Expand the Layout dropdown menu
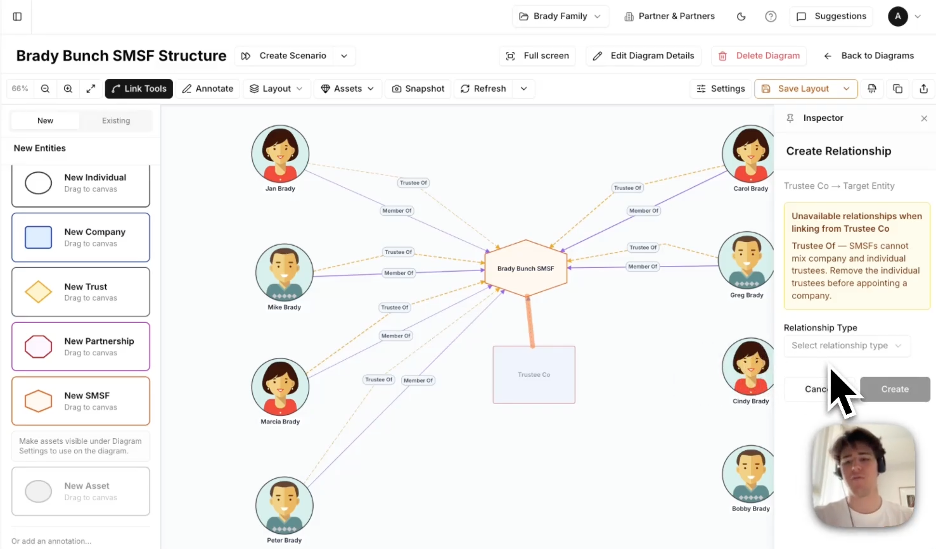The height and width of the screenshot is (550, 936). (277, 89)
